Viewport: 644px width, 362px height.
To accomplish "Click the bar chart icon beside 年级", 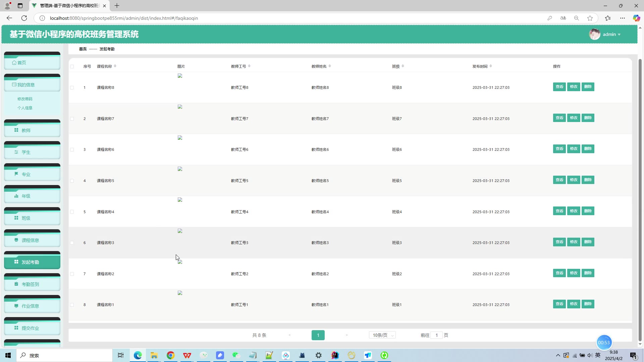I will click(16, 196).
